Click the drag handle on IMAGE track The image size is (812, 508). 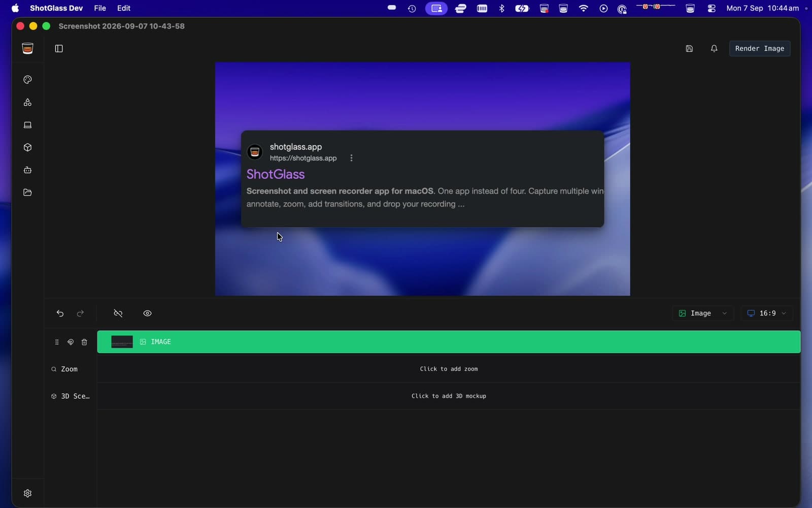[x=57, y=342]
